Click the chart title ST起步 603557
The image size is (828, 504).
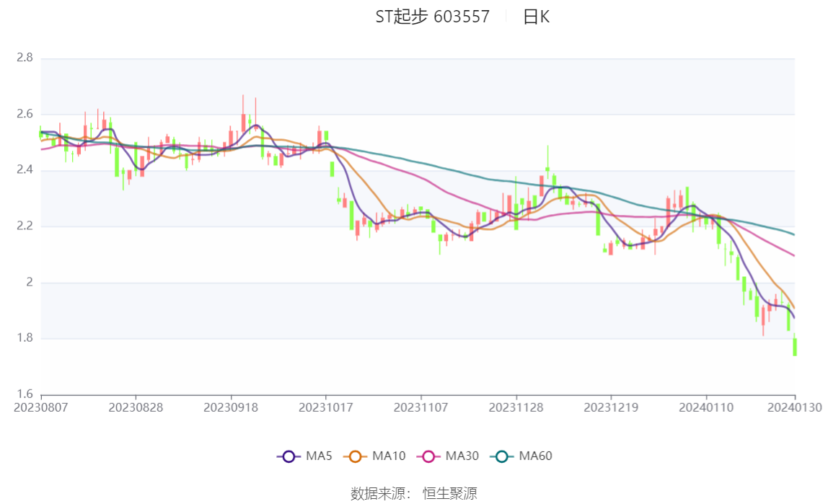click(433, 17)
